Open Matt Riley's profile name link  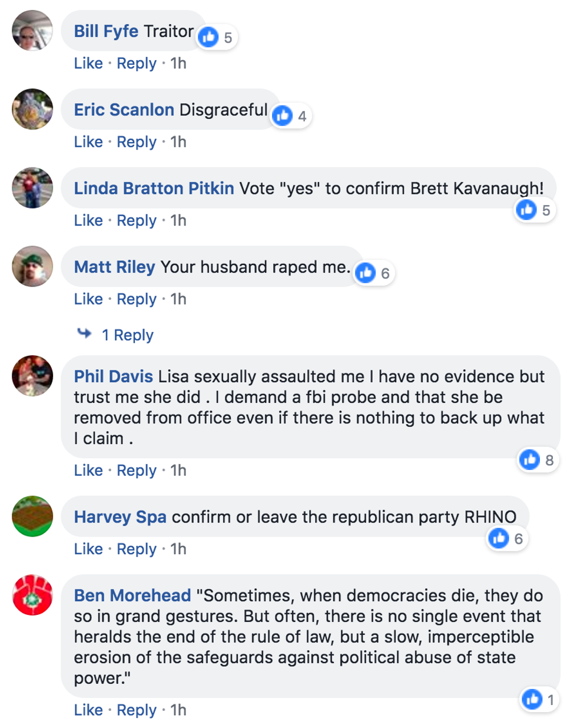[x=114, y=267]
